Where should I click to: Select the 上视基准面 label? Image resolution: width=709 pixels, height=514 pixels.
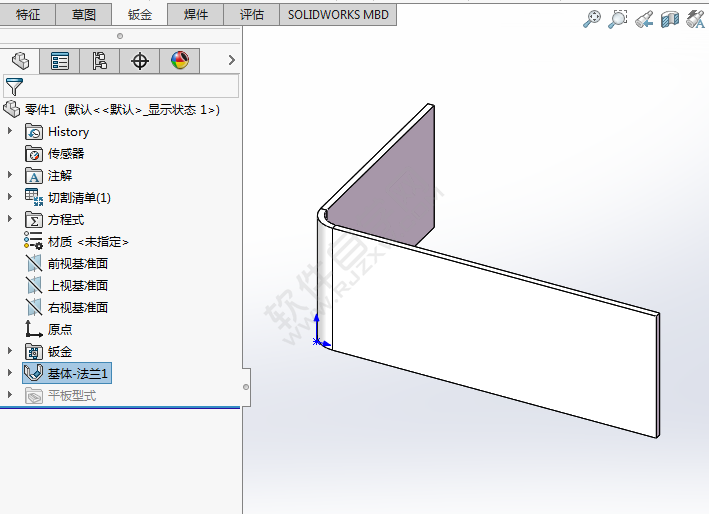click(78, 286)
